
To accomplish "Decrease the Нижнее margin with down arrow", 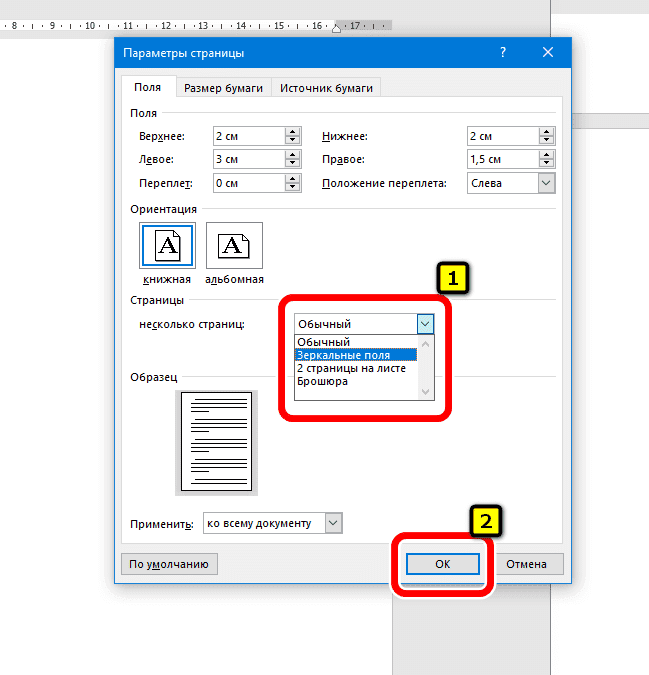I will coord(546,140).
